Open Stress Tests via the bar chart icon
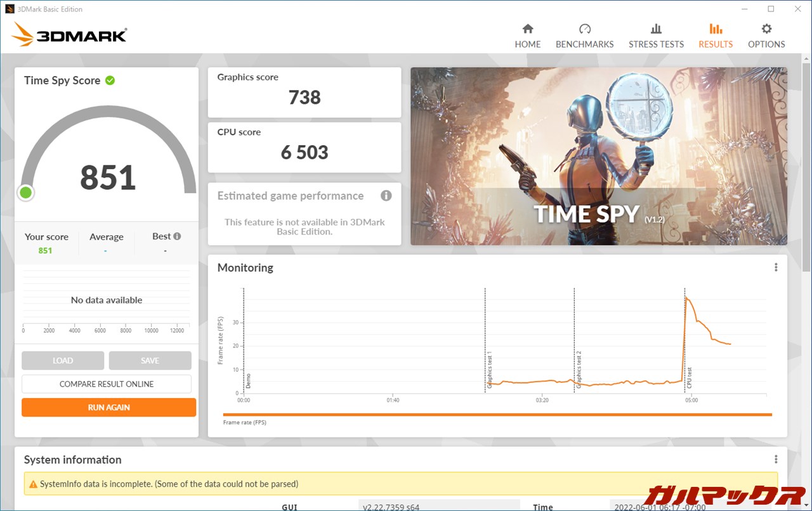 tap(656, 29)
